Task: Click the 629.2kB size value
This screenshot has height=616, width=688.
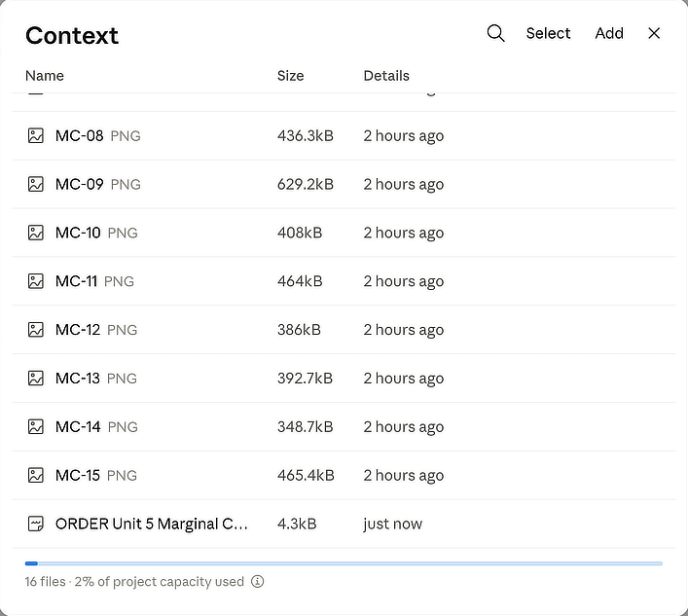Action: 306,184
